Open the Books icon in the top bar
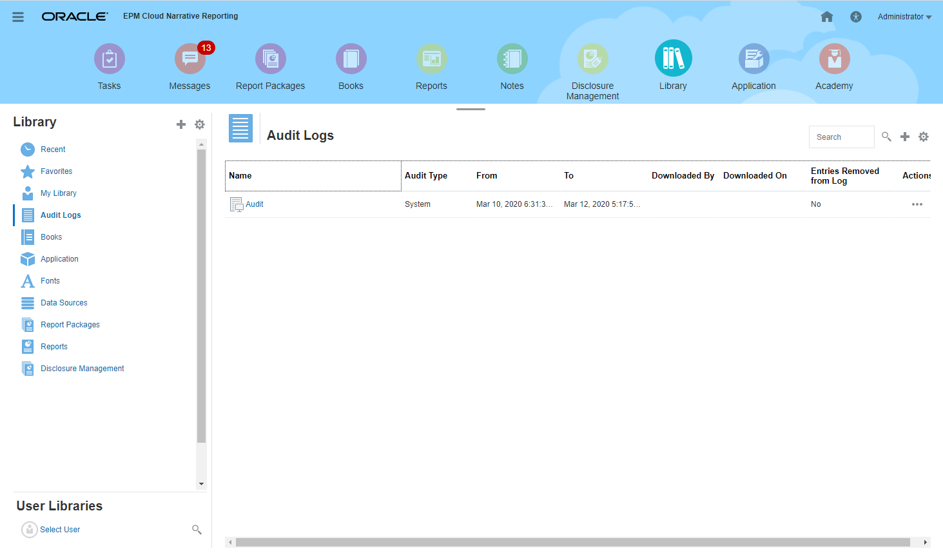Viewport: 943px width, 560px height. click(351, 59)
